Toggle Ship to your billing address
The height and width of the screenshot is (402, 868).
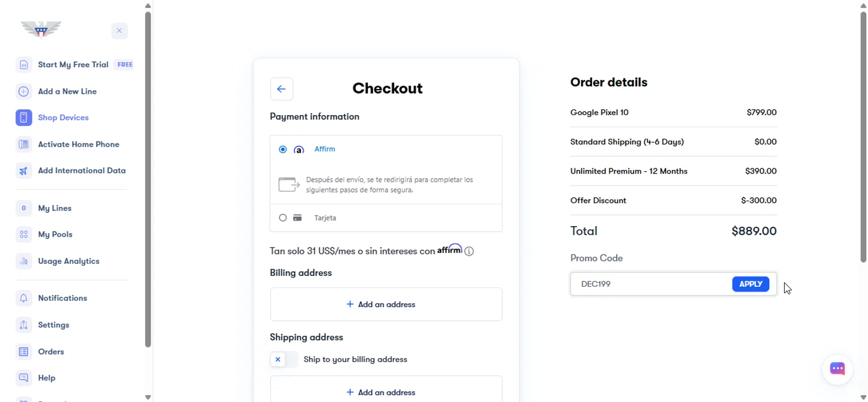pyautogui.click(x=284, y=359)
